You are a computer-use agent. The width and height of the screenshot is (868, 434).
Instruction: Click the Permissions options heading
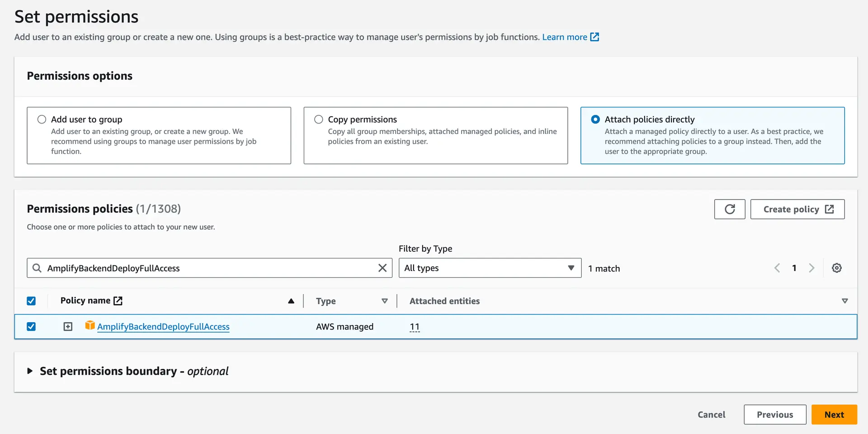click(x=80, y=76)
